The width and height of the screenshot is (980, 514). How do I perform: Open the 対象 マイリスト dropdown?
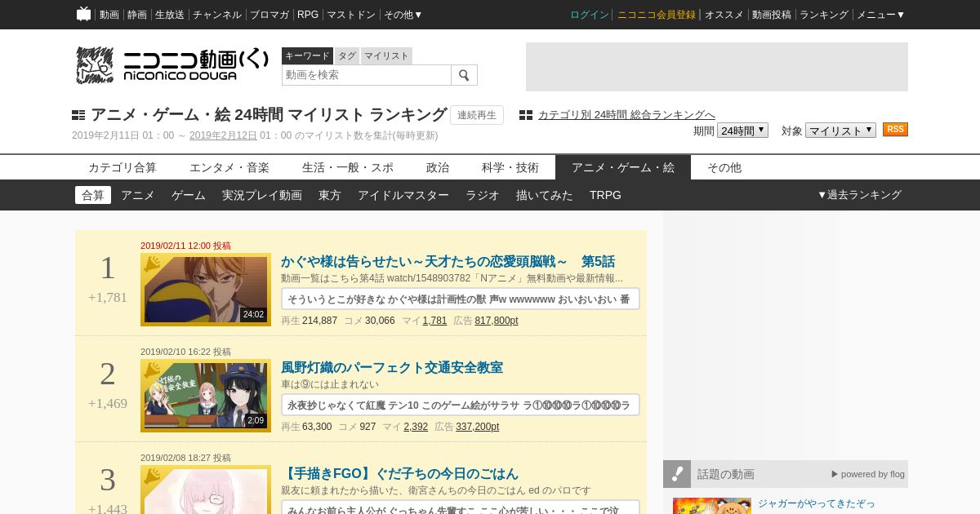pyautogui.click(x=840, y=131)
